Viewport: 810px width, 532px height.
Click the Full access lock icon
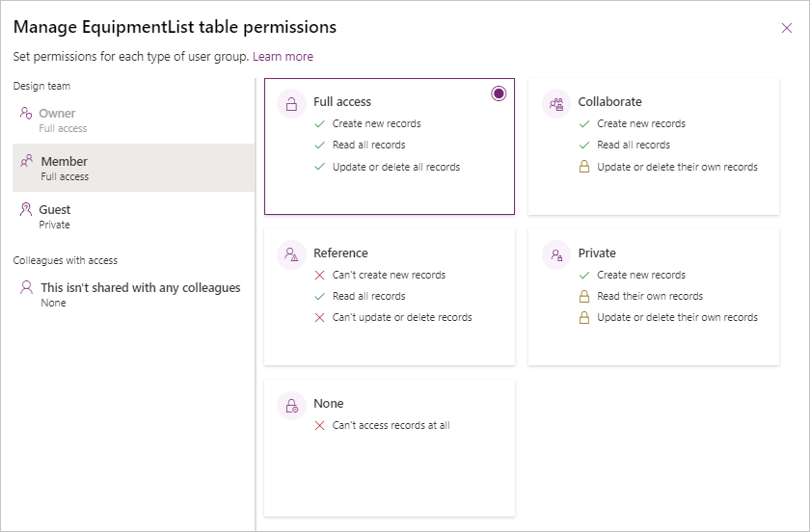pos(291,104)
